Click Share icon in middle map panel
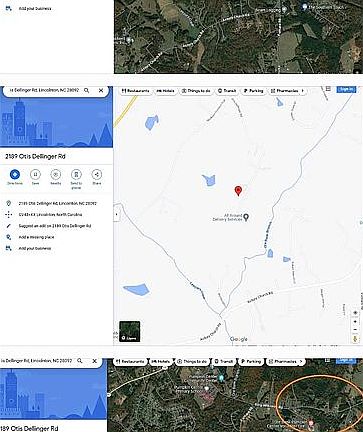The height and width of the screenshot is (432, 363). click(x=97, y=174)
